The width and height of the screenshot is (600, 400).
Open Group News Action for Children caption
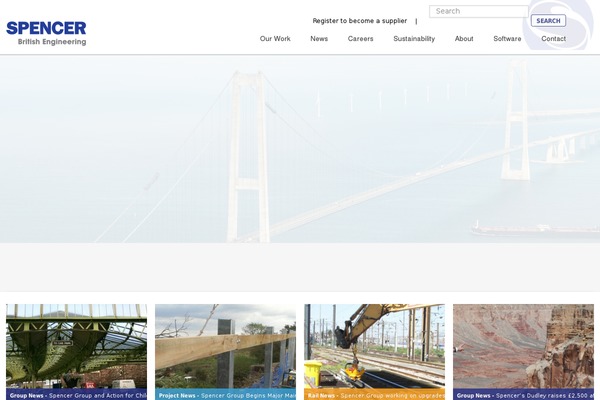coord(77,395)
